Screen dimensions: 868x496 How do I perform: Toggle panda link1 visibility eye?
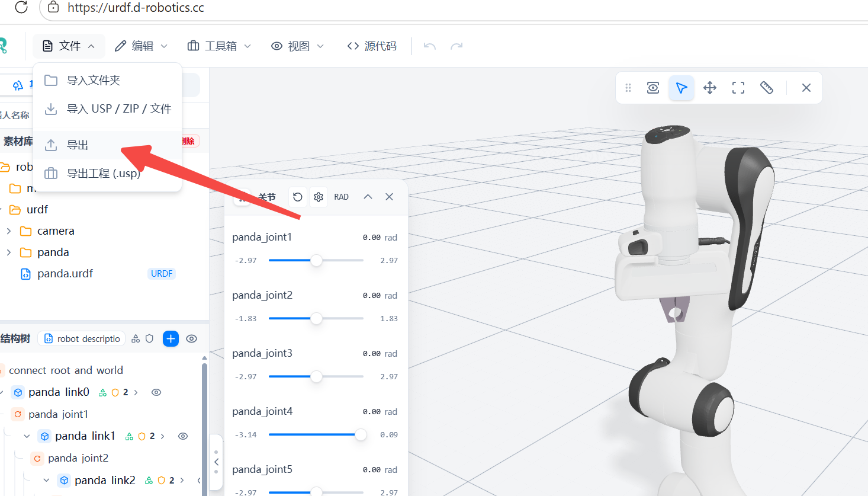click(x=183, y=436)
